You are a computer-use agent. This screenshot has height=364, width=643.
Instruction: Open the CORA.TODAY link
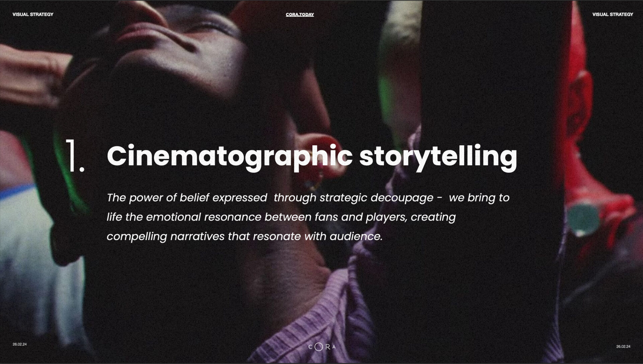click(300, 14)
